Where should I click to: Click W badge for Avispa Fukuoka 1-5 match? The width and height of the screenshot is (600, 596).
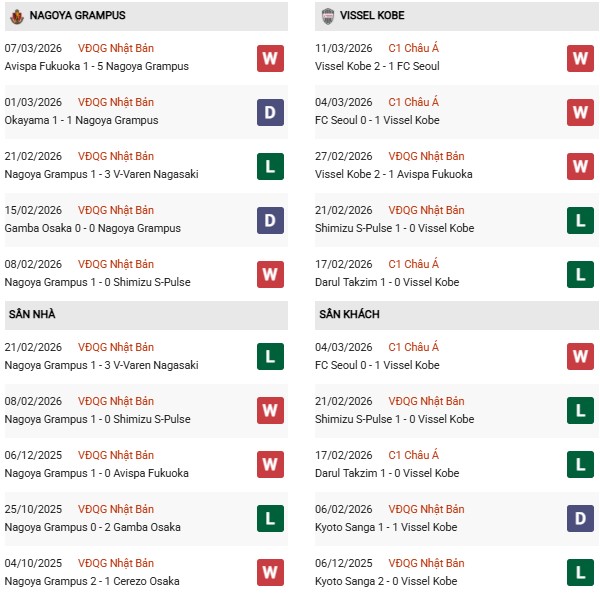coord(269,58)
